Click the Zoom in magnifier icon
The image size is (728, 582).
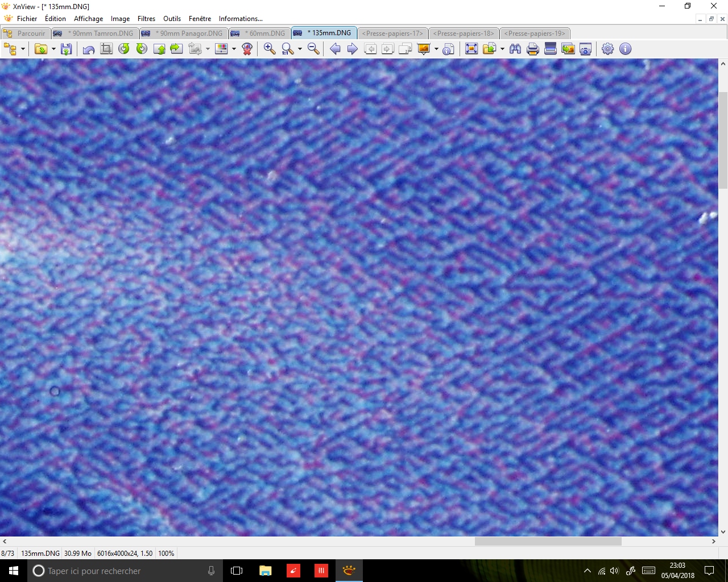(270, 49)
